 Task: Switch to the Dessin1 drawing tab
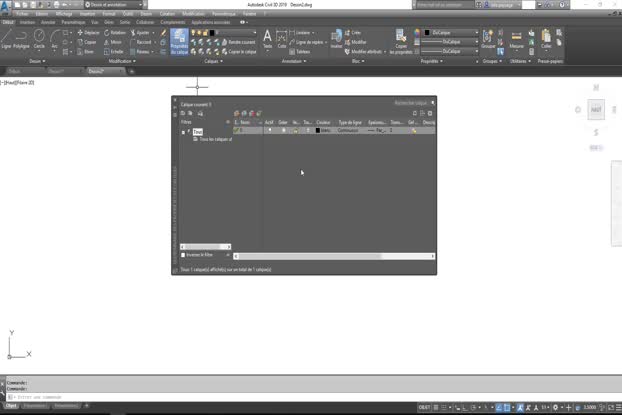(x=56, y=71)
